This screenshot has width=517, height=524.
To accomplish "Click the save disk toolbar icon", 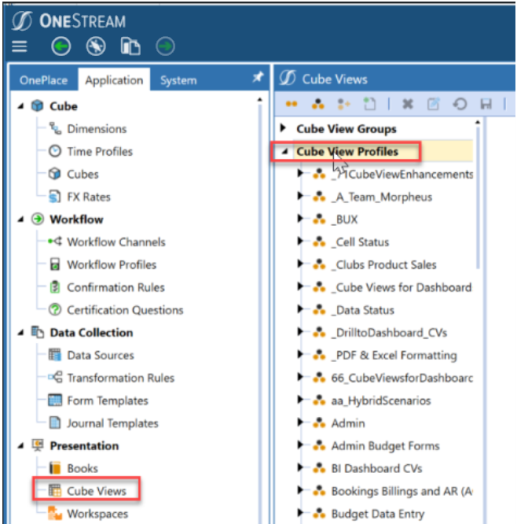I will coord(486,104).
